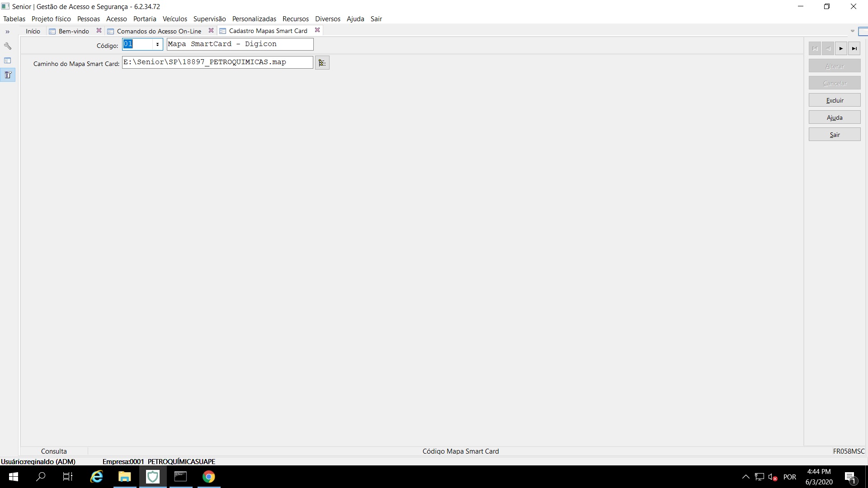Go to next record arrow

click(x=841, y=48)
